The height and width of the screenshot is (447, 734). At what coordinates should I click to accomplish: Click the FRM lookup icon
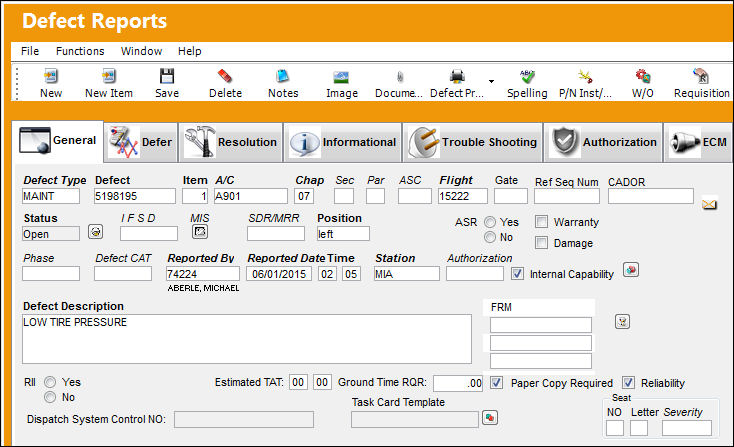(622, 322)
